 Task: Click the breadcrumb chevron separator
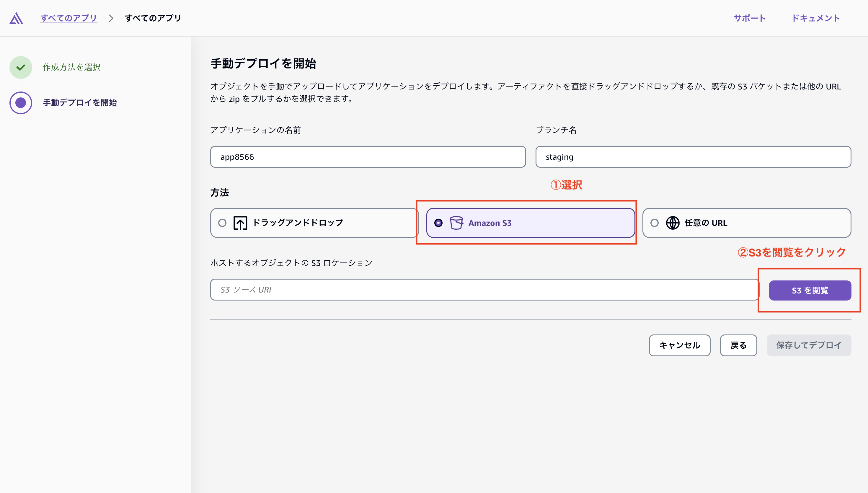coord(111,18)
